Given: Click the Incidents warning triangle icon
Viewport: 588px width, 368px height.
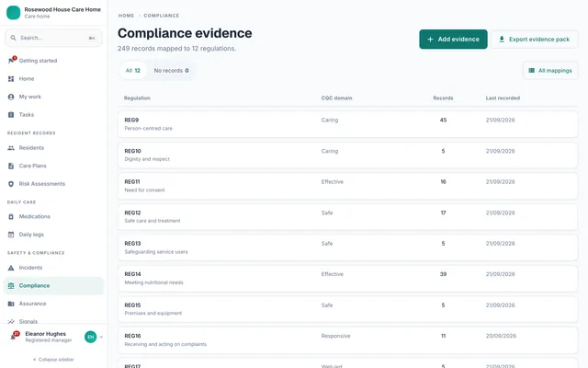Looking at the screenshot, I should (x=11, y=268).
